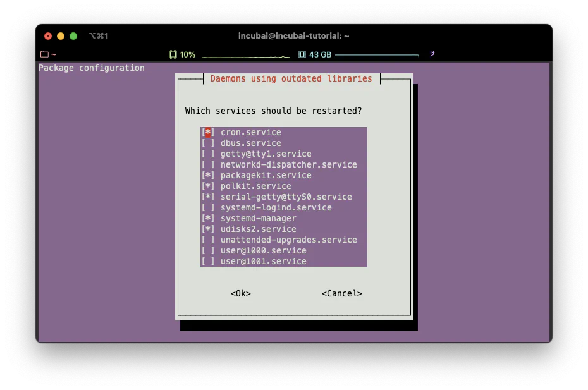Click the systemd-manager label text
This screenshot has height=390, width=588.
(x=259, y=218)
